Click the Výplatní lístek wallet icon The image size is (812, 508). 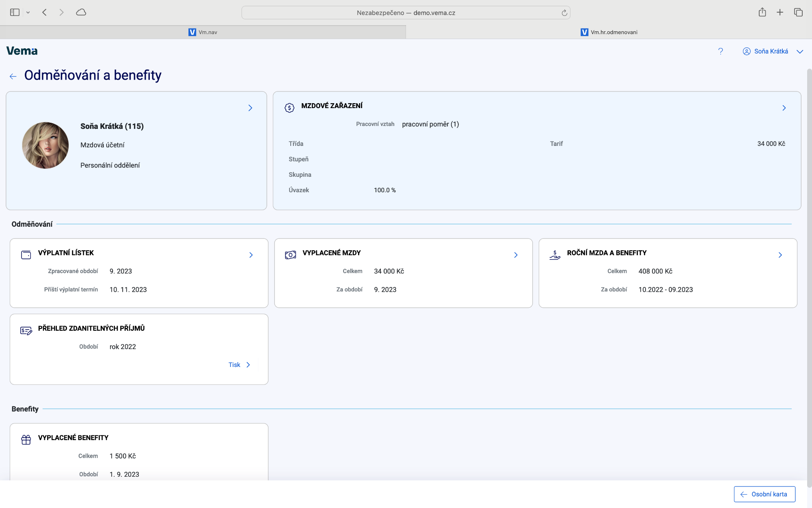26,255
